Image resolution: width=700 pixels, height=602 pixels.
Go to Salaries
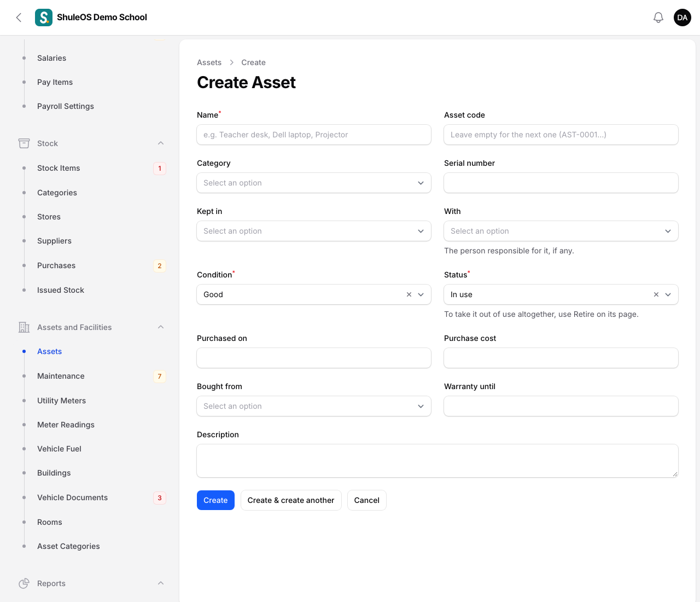pos(51,58)
